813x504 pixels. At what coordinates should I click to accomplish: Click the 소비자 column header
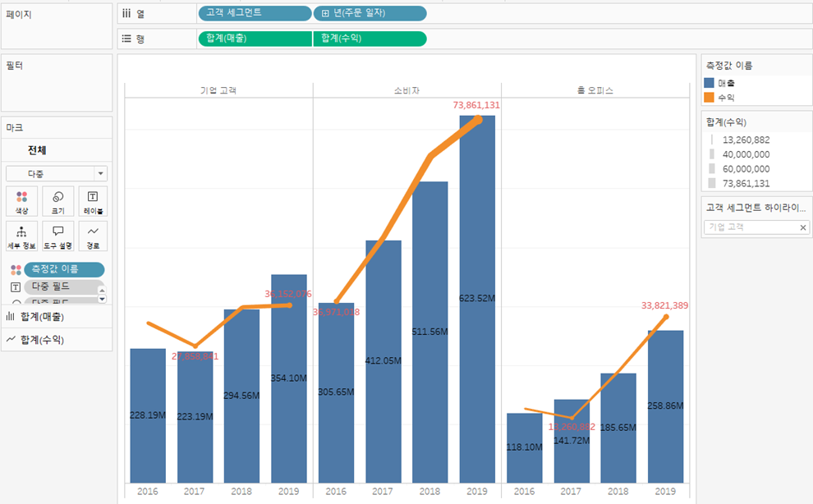click(x=406, y=90)
